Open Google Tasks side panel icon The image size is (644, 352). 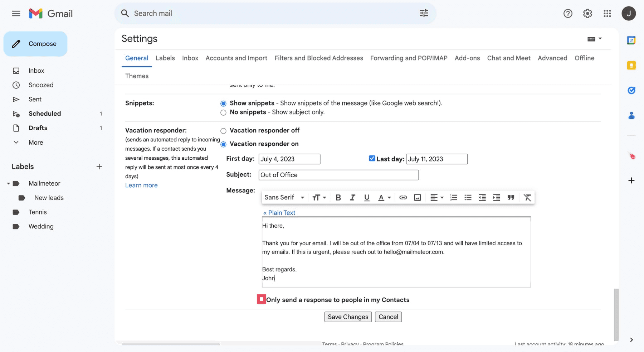pos(631,90)
